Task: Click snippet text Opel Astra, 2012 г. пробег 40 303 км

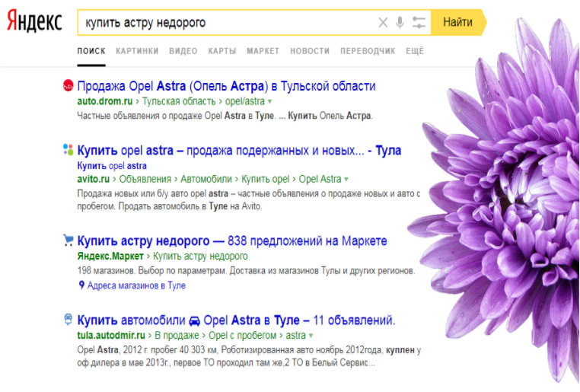Action: pos(148,350)
